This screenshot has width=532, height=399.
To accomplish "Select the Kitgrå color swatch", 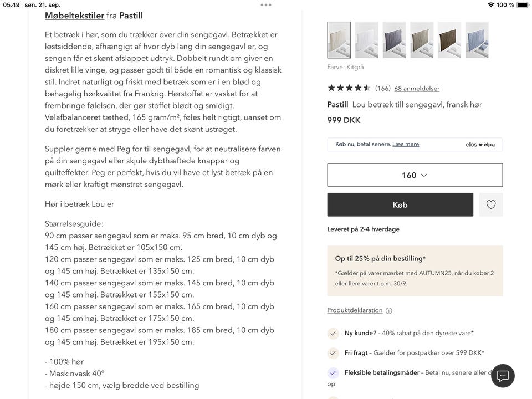I will [x=339, y=39].
